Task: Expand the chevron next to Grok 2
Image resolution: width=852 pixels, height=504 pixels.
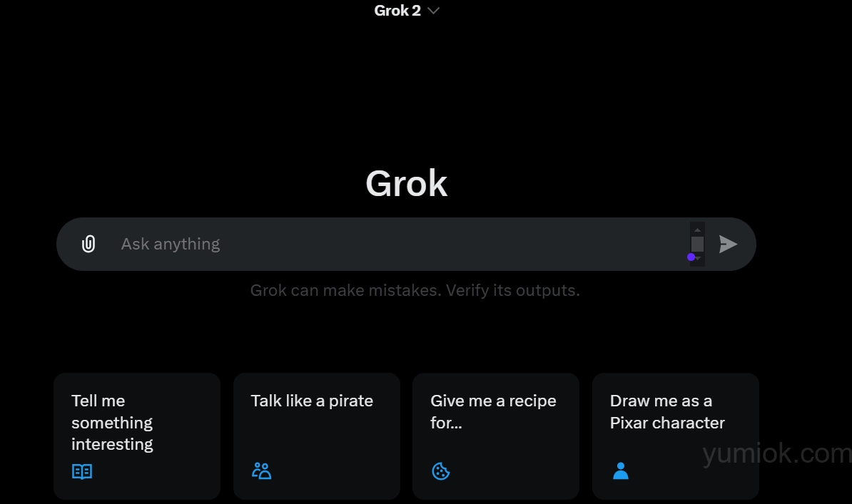Action: point(433,11)
